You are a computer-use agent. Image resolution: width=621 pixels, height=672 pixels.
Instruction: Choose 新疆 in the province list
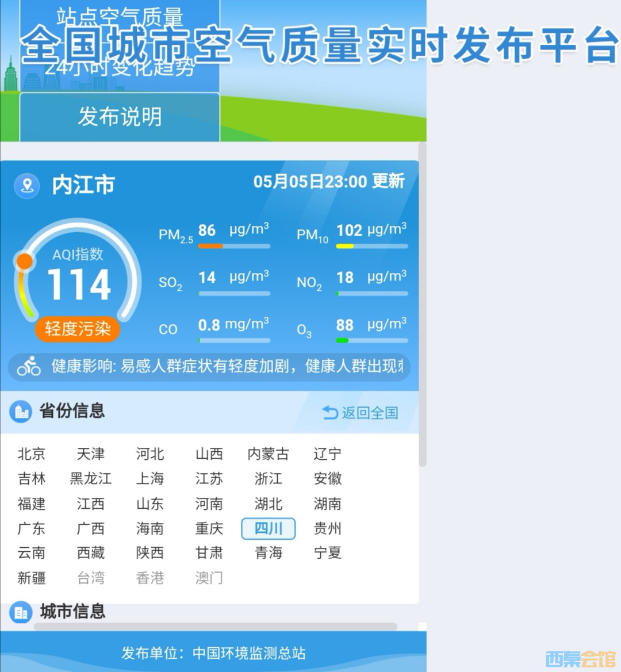[x=32, y=578]
